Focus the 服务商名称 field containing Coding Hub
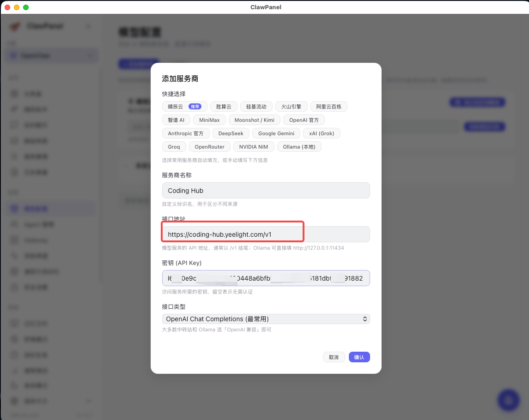529x420 pixels. click(x=266, y=191)
